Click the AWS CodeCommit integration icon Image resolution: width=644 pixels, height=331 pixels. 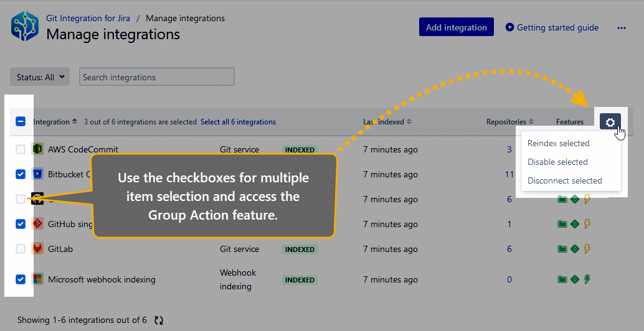(37, 149)
